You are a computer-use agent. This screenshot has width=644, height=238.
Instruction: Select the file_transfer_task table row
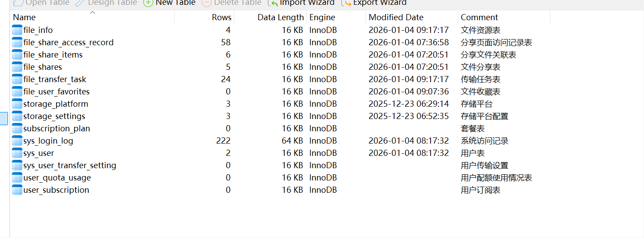click(54, 79)
